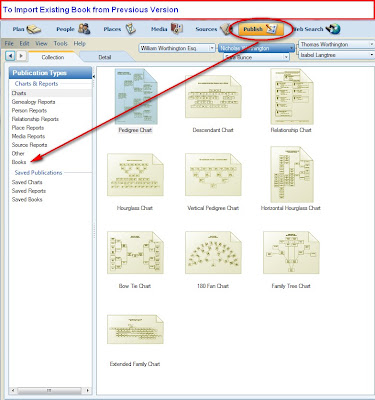This screenshot has height=400, width=375.
Task: Open the Places workspace
Action: point(119,29)
